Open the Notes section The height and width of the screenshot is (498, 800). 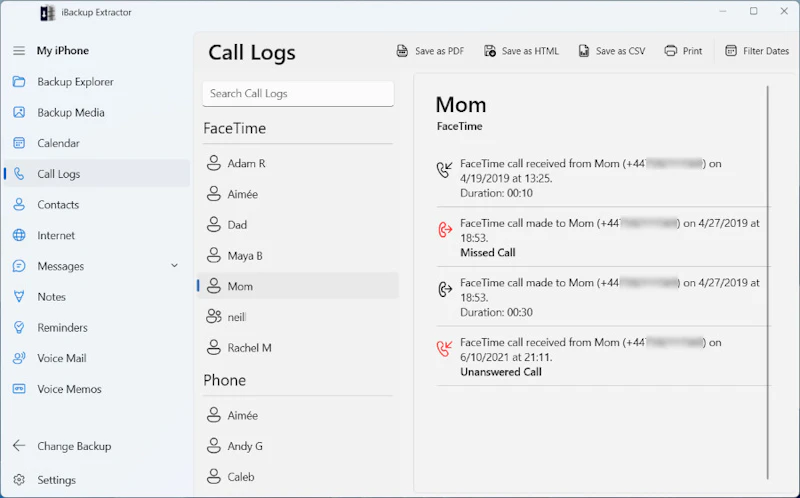pos(97,296)
